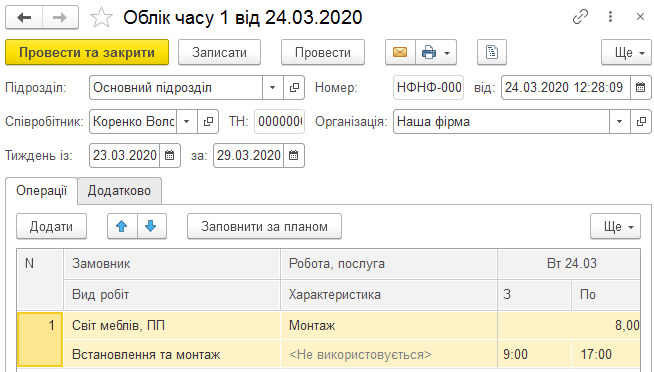
Task: Open Співробітник record icon
Action: pyautogui.click(x=208, y=121)
